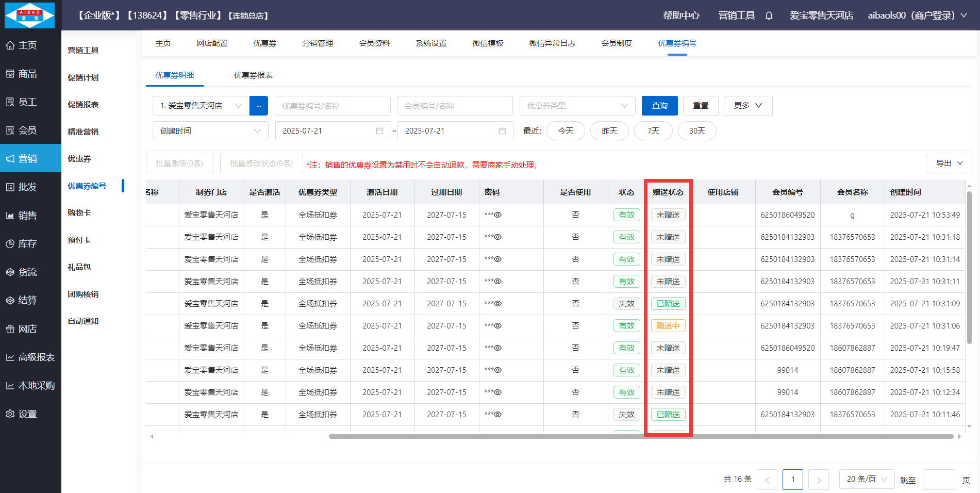Click the start date calendar icon
980x493 pixels.
(x=379, y=131)
